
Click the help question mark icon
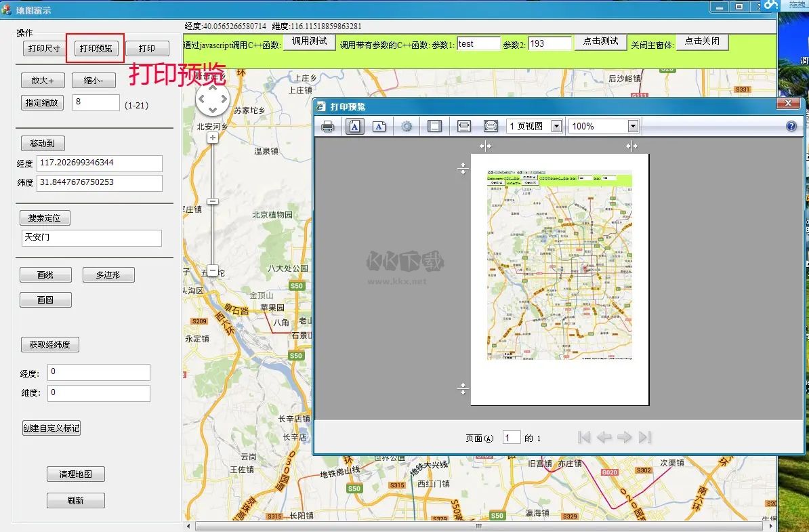pos(790,126)
